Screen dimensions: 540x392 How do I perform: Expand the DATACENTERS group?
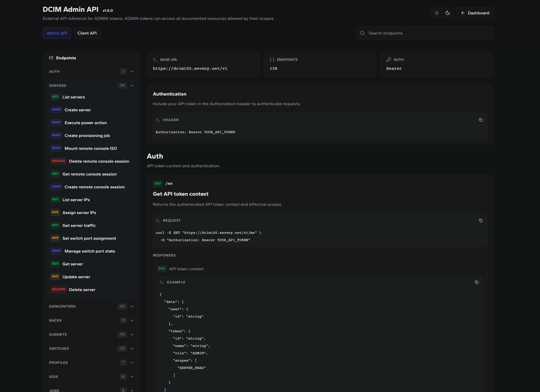click(x=91, y=306)
